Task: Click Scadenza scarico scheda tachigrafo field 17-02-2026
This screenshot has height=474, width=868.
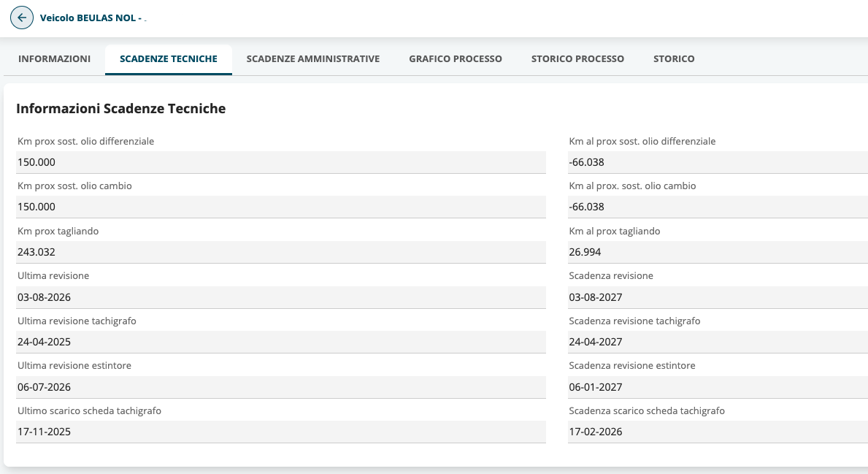Action: click(x=718, y=432)
